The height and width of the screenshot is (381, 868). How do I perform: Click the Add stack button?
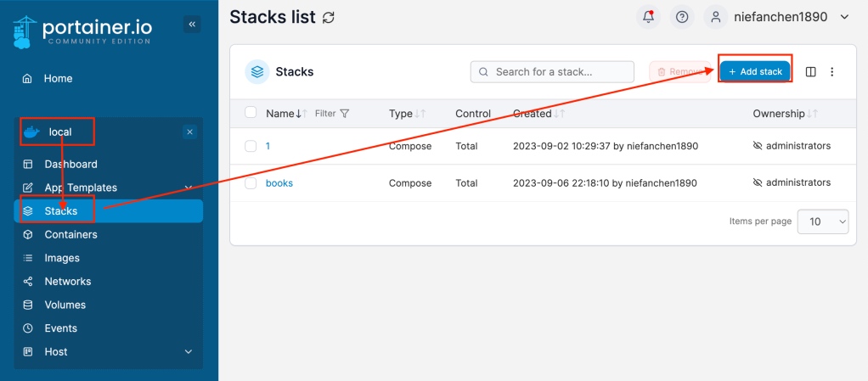[755, 72]
